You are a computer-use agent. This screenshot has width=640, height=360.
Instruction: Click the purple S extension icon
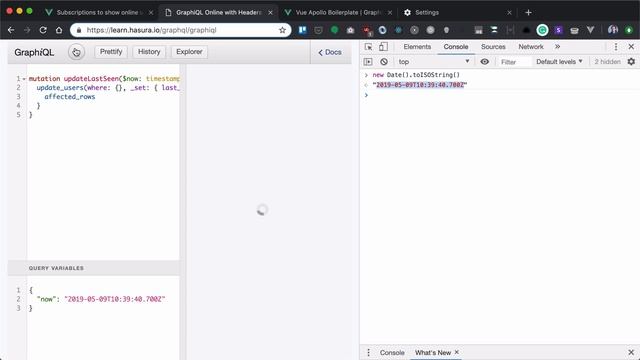558,30
